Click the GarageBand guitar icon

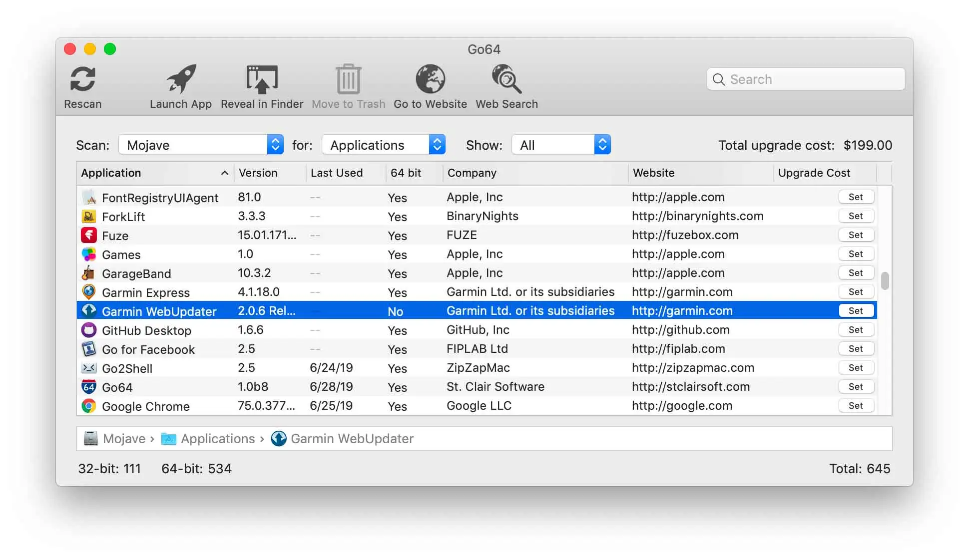[x=88, y=274]
